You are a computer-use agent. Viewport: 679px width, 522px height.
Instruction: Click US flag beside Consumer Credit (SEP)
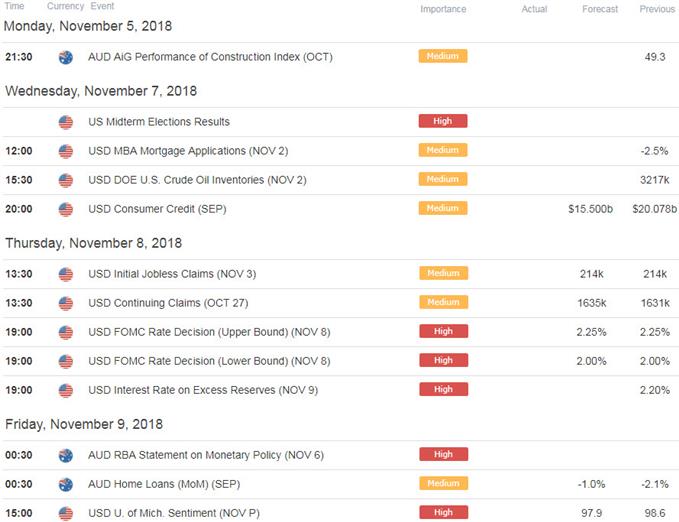click(66, 209)
